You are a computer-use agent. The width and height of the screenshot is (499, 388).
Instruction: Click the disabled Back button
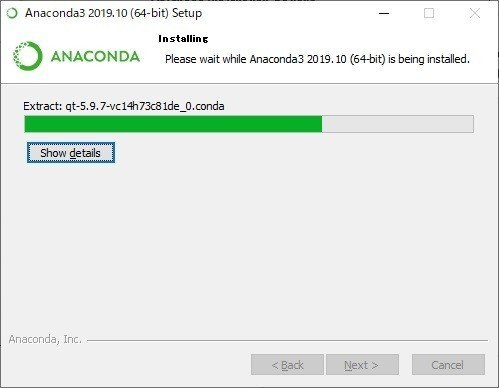[x=287, y=365]
